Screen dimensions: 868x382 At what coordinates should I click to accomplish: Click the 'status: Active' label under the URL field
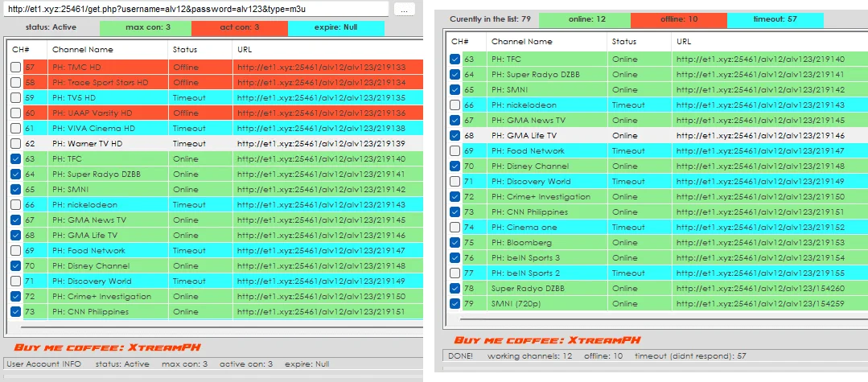pos(51,27)
